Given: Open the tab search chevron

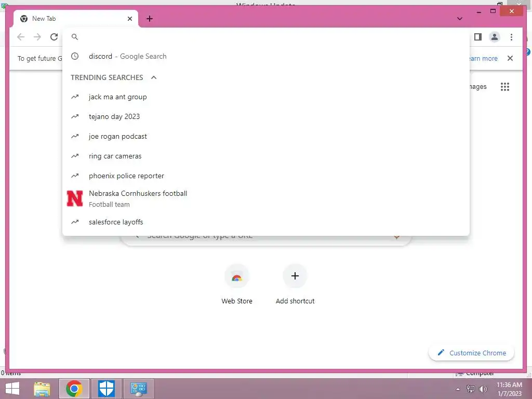Looking at the screenshot, I should [460, 19].
